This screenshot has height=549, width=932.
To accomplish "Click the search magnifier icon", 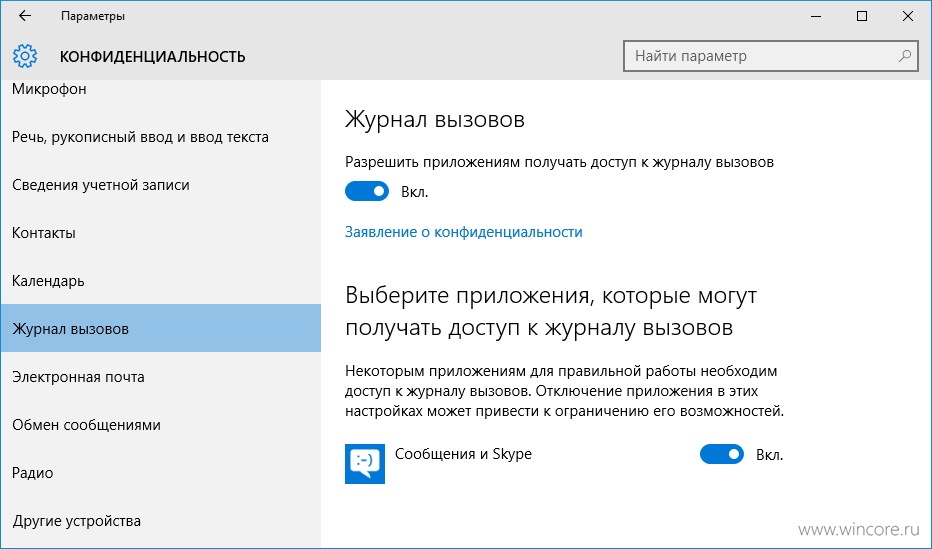I will (x=905, y=56).
